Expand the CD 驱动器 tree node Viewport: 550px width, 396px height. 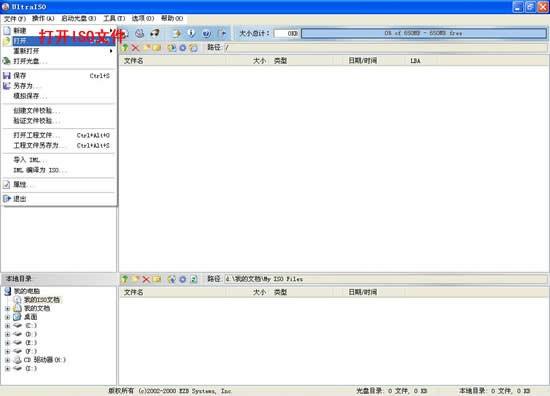(x=7, y=360)
